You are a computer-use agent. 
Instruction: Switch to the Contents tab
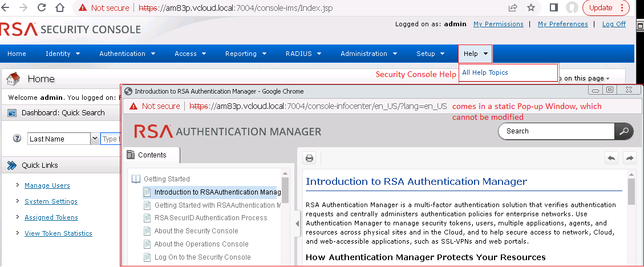point(152,155)
